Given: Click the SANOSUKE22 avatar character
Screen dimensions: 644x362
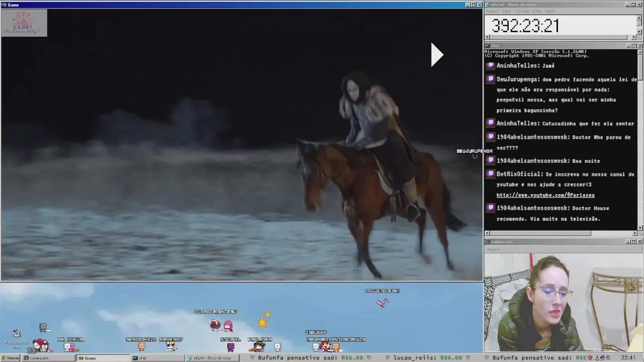Looking at the screenshot, I should [141, 346].
